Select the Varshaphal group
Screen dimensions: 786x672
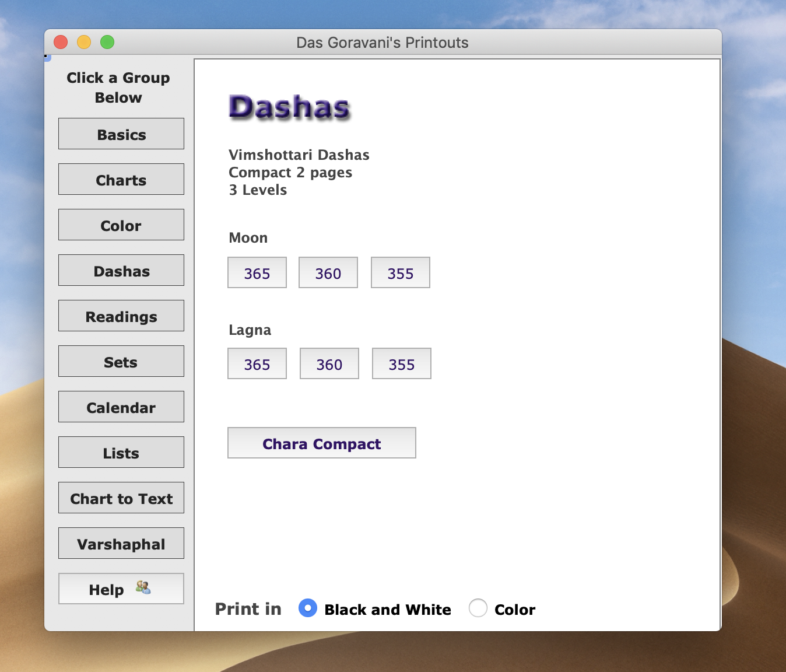pyautogui.click(x=121, y=544)
